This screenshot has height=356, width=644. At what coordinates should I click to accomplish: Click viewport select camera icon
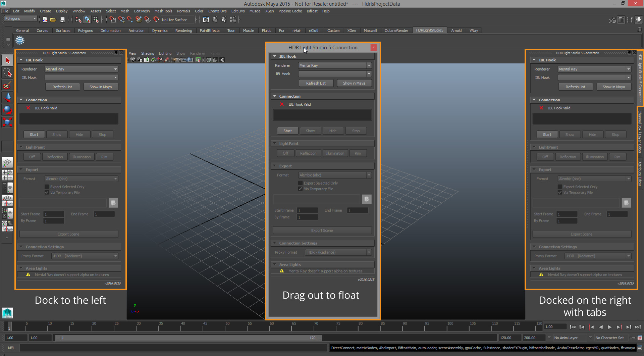(133, 60)
